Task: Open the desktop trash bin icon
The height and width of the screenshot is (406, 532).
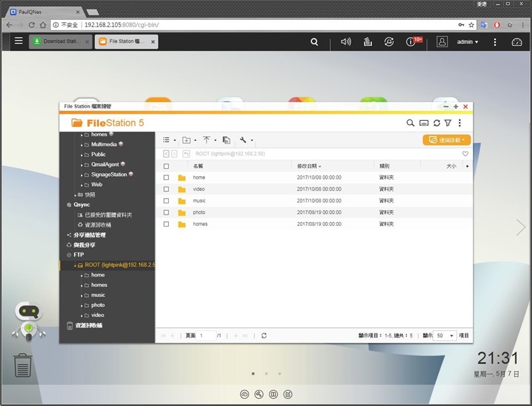Action: point(23,365)
